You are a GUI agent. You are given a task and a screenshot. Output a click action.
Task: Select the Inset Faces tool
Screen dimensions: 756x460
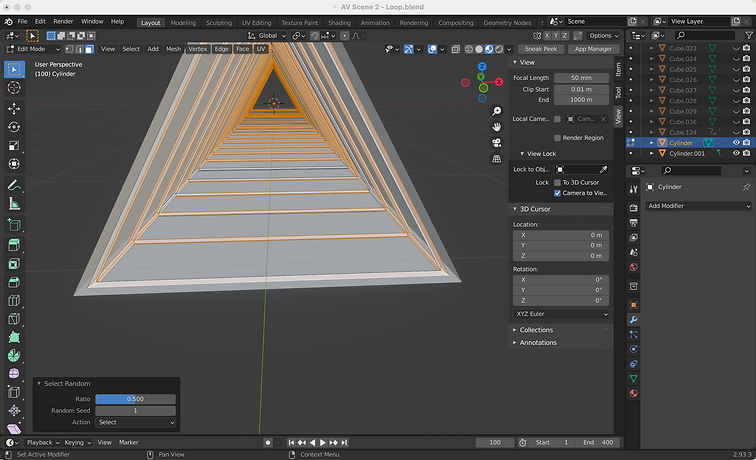click(14, 264)
